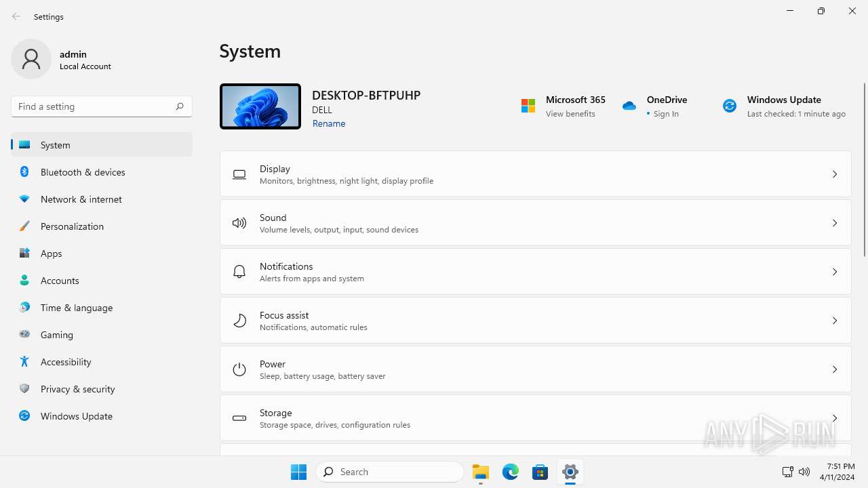Open the Accounts section
The image size is (868, 488).
point(102,281)
